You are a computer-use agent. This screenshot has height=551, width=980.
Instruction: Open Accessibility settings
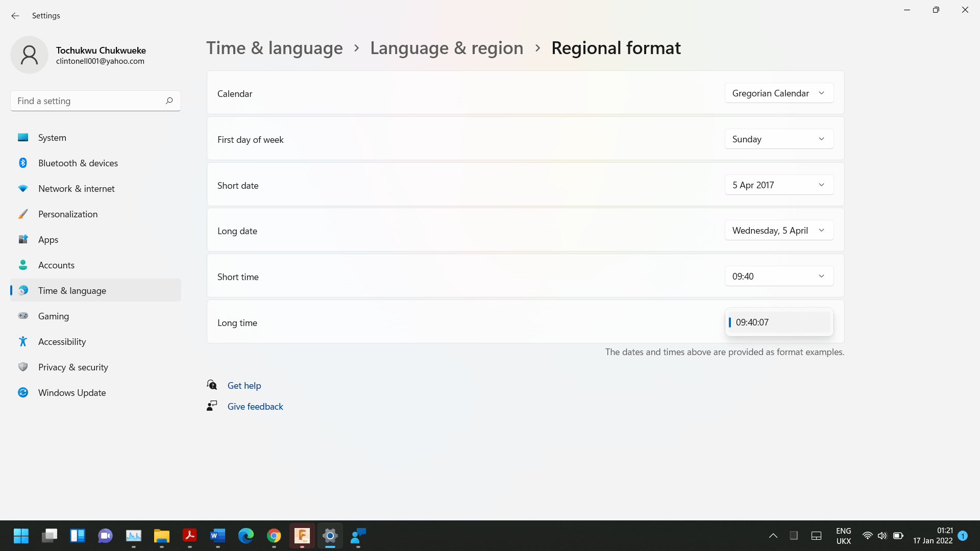62,342
